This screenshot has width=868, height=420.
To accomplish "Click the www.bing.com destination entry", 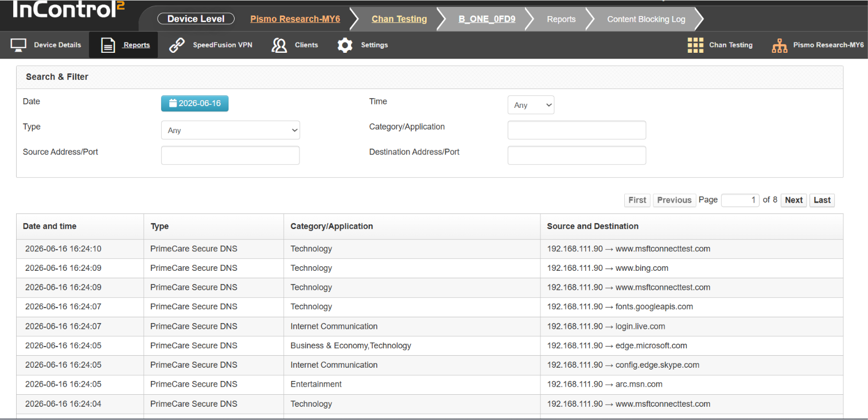I will point(642,269).
